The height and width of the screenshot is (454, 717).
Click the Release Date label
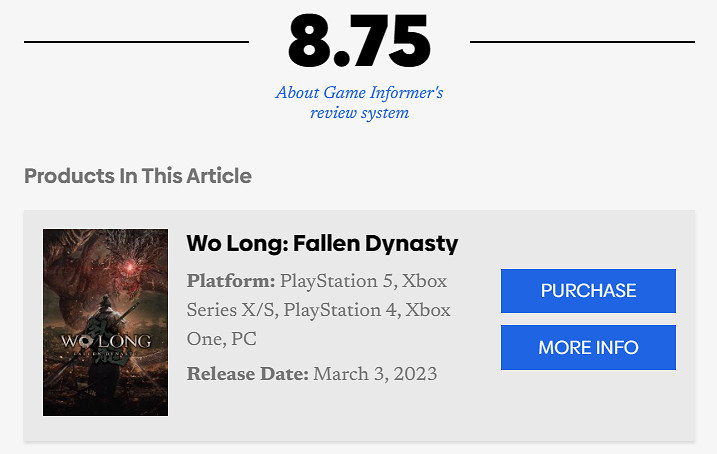(x=247, y=375)
